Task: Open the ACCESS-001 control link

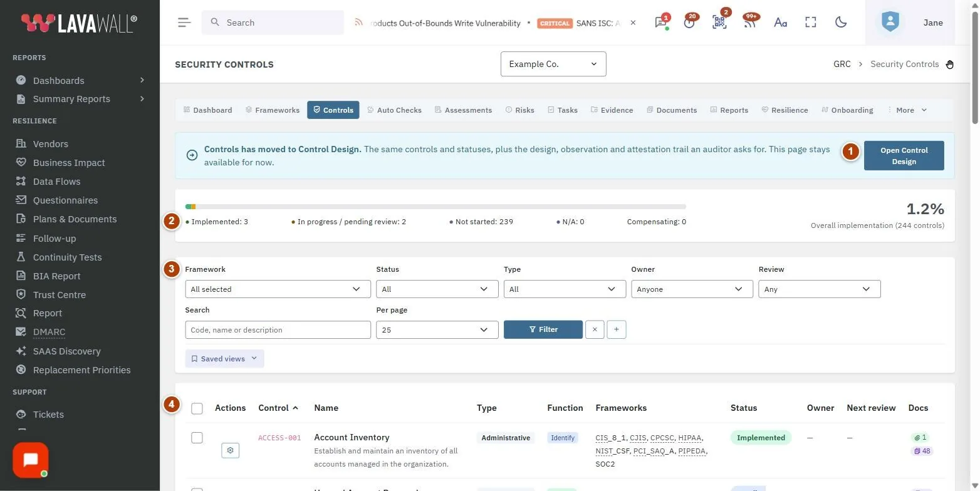Action: click(x=279, y=438)
